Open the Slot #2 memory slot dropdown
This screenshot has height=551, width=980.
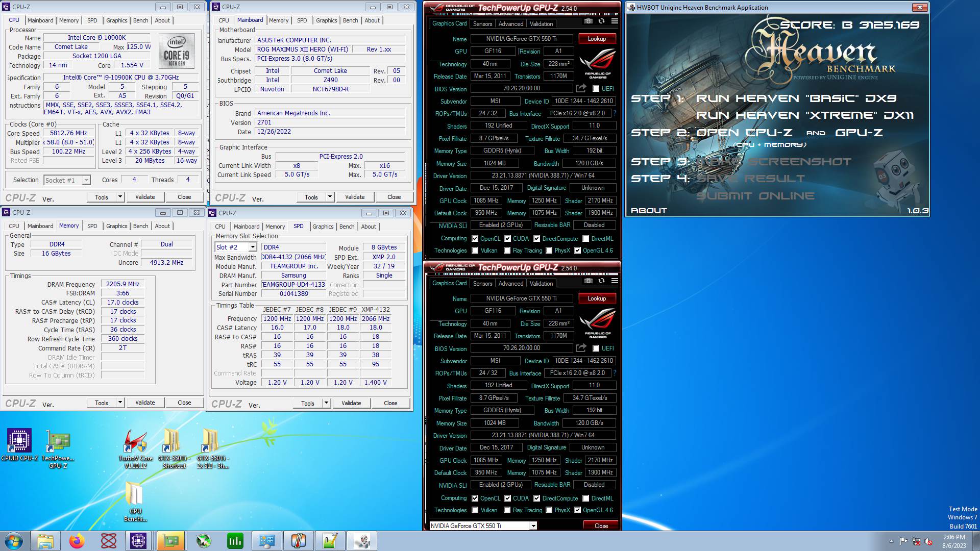pos(235,247)
